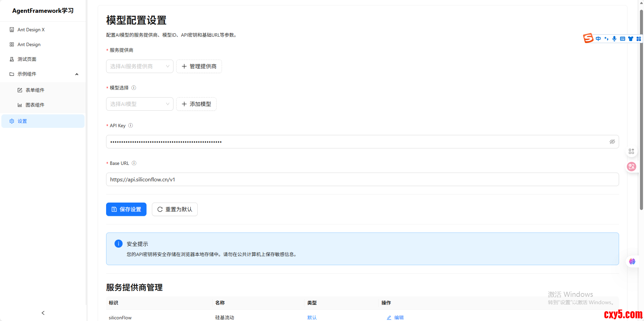The height and width of the screenshot is (321, 644).
Task: Click the pink translate floating icon
Action: [631, 167]
